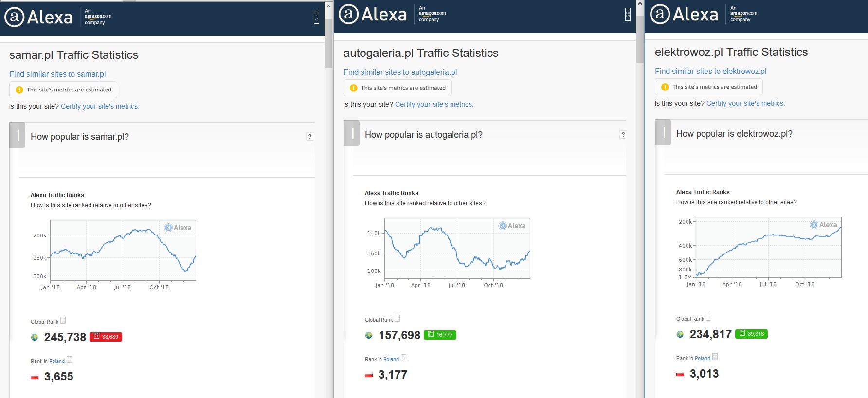Click Certify your site's metrics for samar.pl
The height and width of the screenshot is (398, 868).
[100, 106]
